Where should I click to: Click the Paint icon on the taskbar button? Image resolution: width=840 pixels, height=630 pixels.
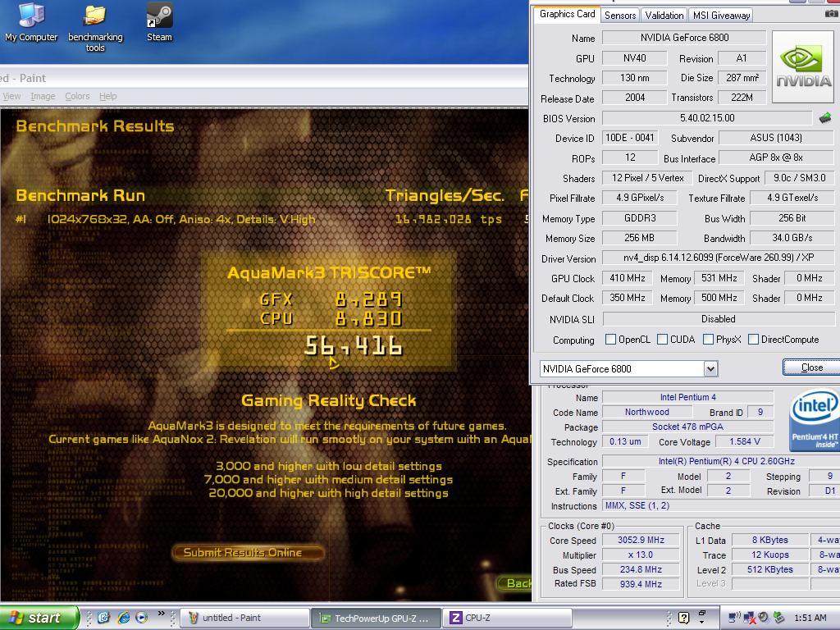coord(194,618)
